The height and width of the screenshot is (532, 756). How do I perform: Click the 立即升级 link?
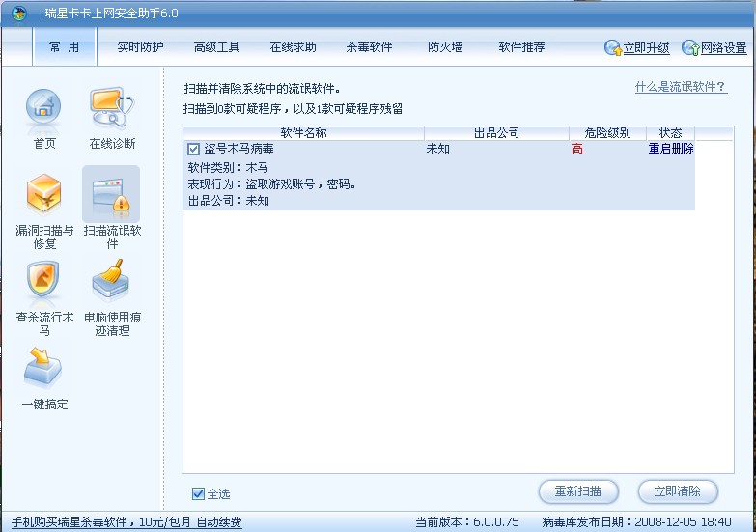coord(646,48)
